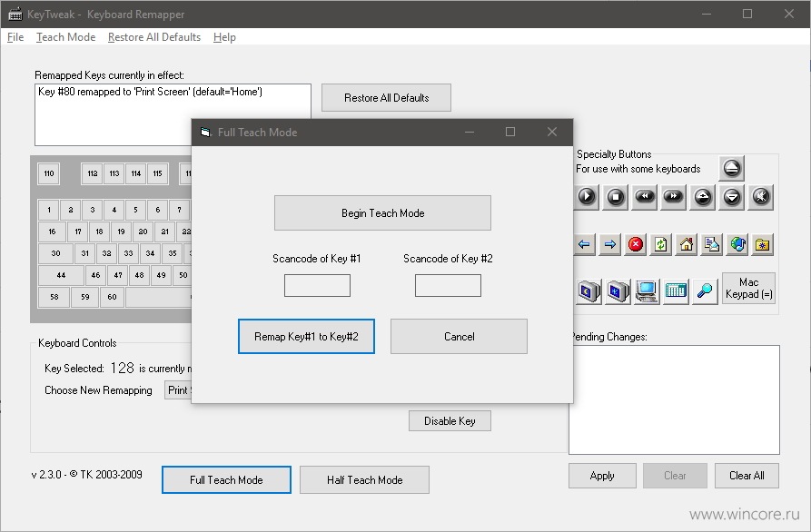Image resolution: width=811 pixels, height=532 pixels.
Task: Click the wake monitor specialty button
Action: [618, 291]
